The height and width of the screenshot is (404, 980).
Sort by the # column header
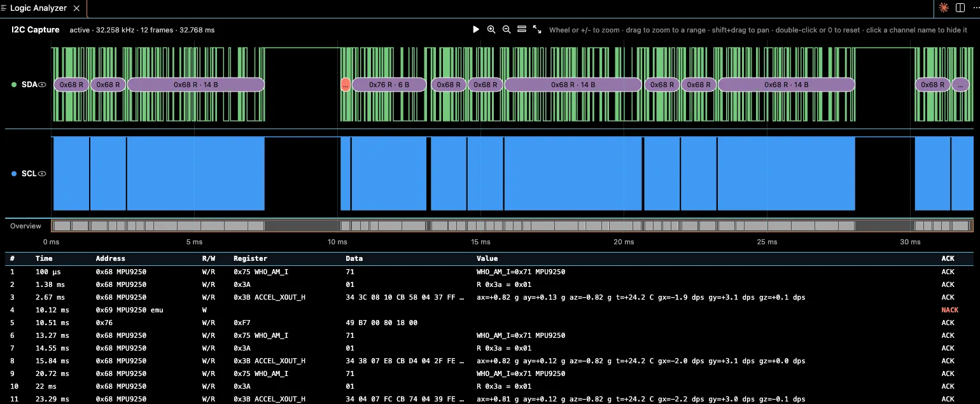tap(12, 259)
